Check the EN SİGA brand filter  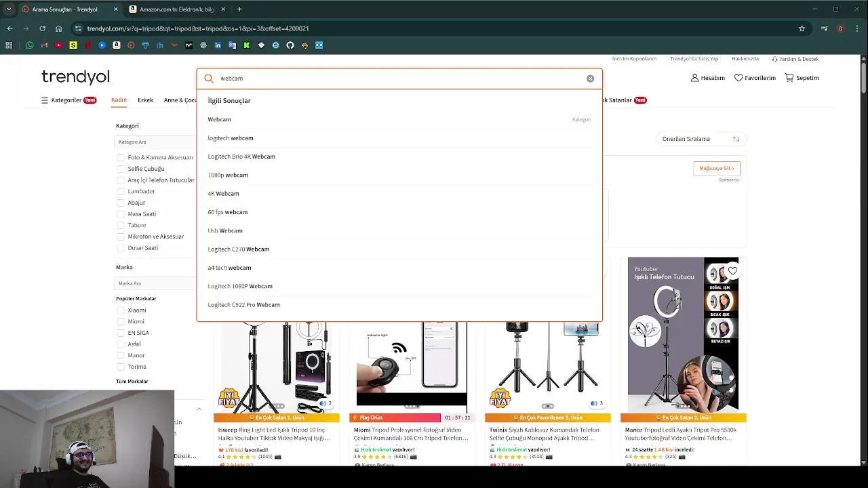tap(121, 333)
